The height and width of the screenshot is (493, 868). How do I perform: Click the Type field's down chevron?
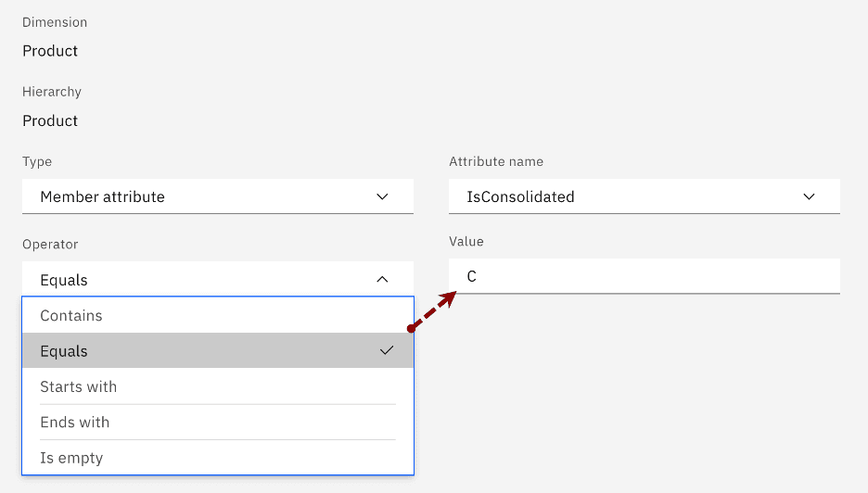coord(382,196)
